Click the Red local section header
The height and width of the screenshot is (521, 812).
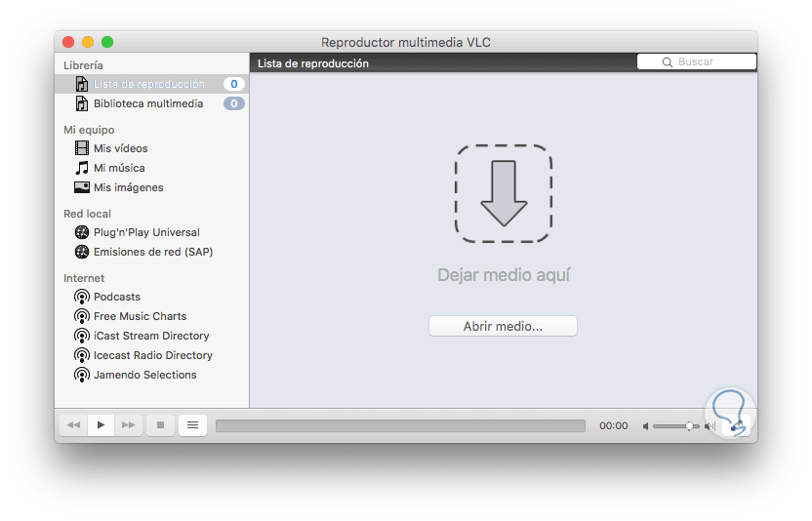pos(87,214)
